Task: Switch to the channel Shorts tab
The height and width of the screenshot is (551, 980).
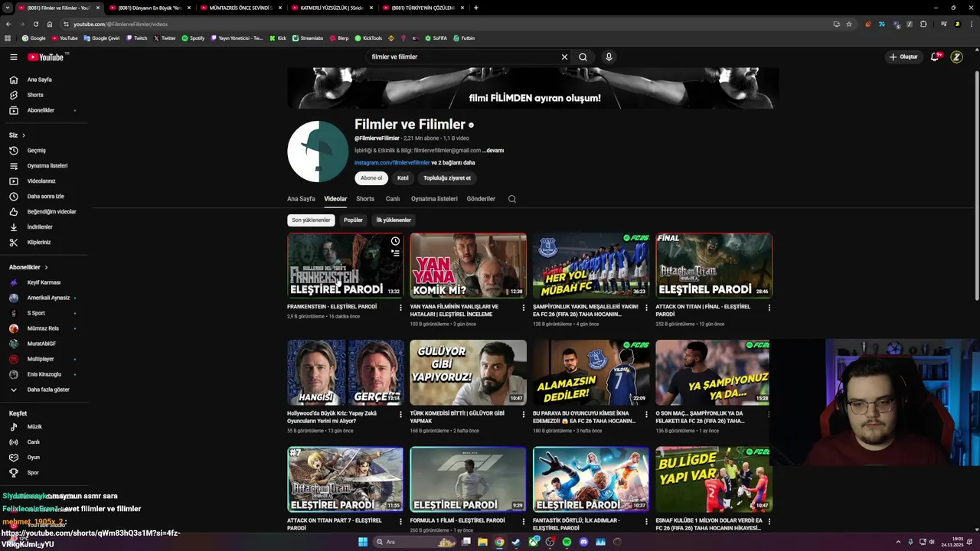Action: tap(365, 199)
